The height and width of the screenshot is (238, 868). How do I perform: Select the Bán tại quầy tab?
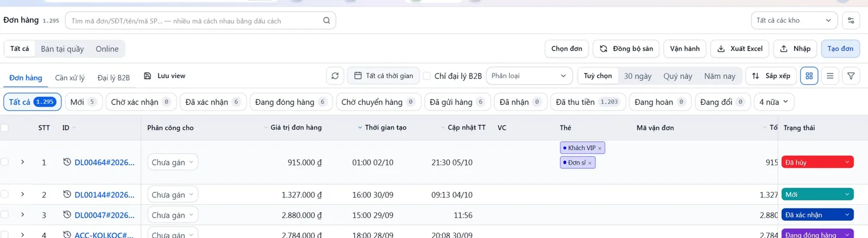[62, 49]
